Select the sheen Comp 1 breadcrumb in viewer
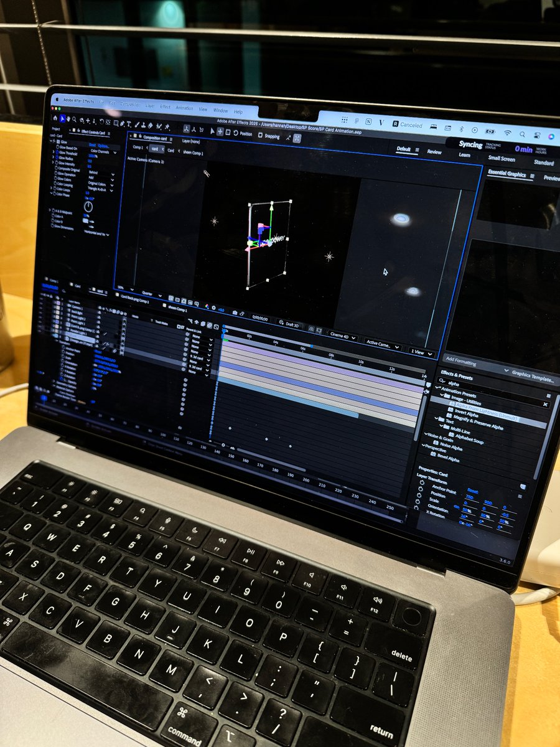 click(193, 153)
